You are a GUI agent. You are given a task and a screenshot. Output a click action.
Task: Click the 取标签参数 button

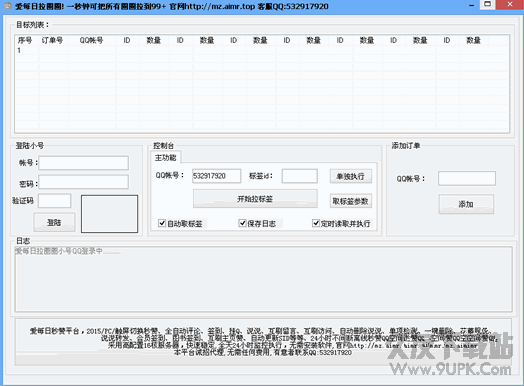click(351, 201)
